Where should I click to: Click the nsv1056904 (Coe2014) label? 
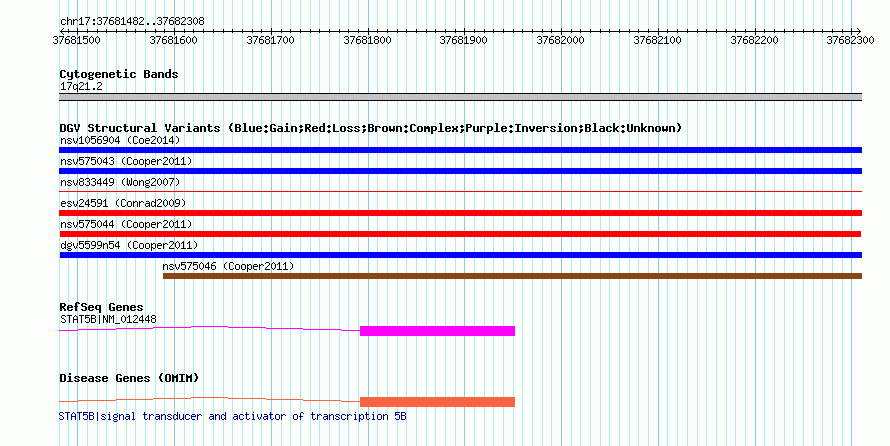(x=120, y=140)
